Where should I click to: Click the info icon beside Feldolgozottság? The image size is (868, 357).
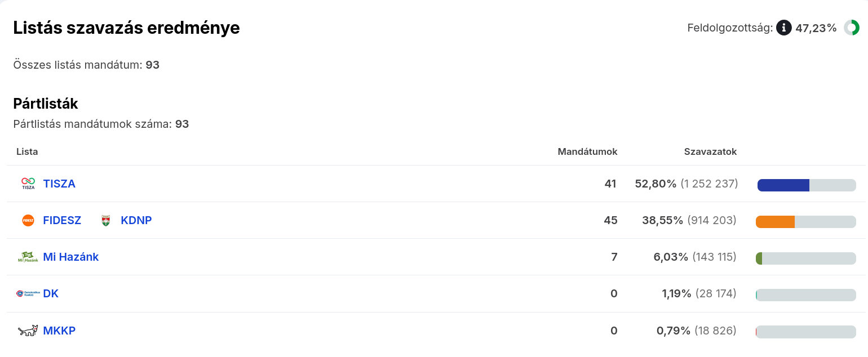tap(783, 28)
